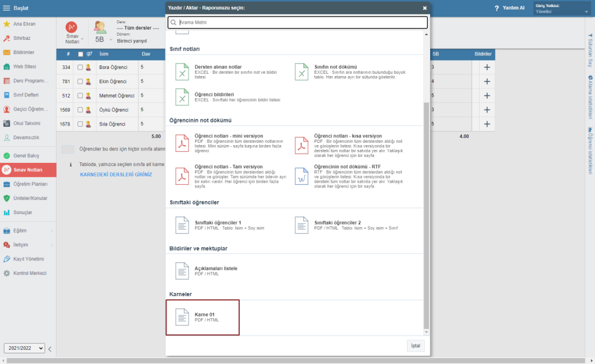Open Devamsızlık in sidebar
Image resolution: width=595 pixels, height=364 pixels.
click(x=26, y=137)
